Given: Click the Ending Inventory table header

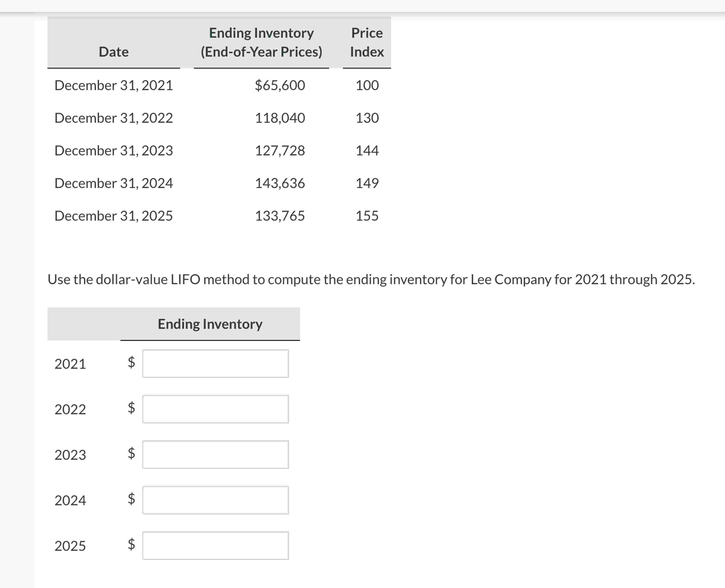Looking at the screenshot, I should [210, 324].
